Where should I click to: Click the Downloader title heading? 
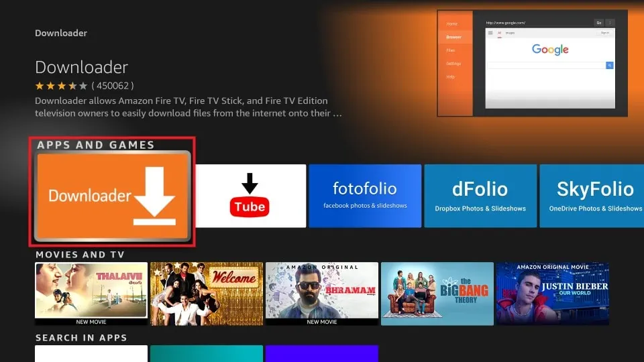82,67
